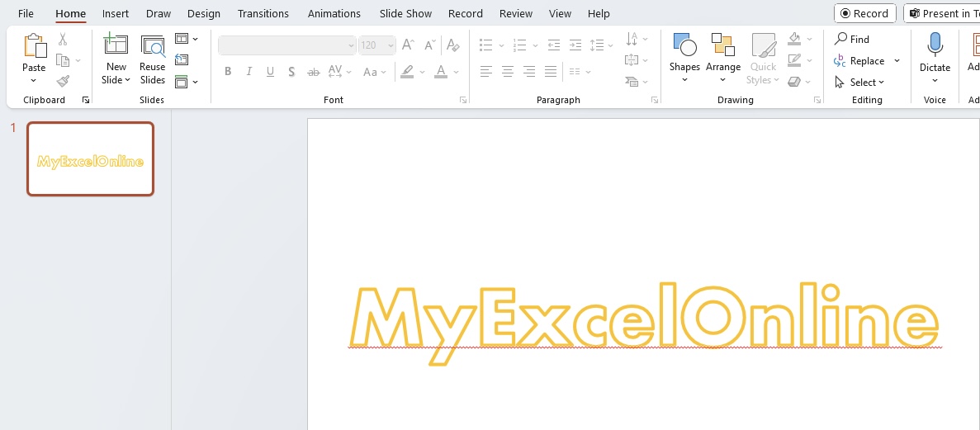980x430 pixels.
Task: Open the font name combo box
Action: (287, 45)
